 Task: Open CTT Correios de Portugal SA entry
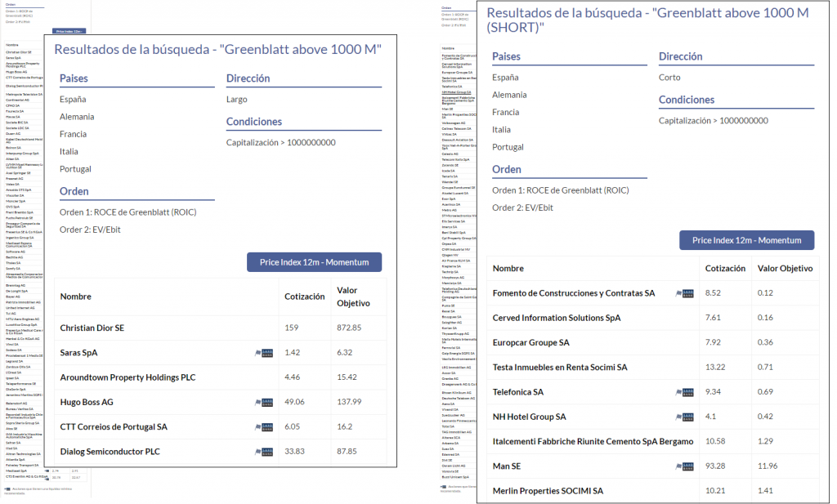pyautogui.click(x=113, y=426)
